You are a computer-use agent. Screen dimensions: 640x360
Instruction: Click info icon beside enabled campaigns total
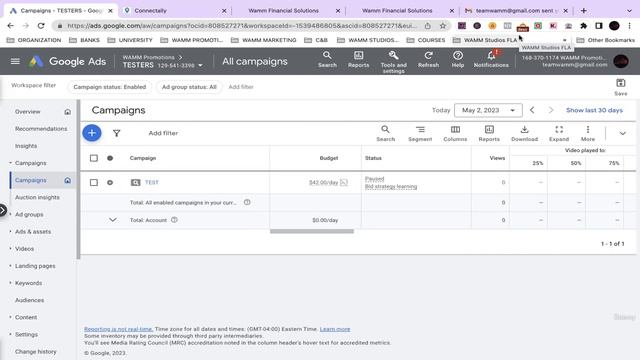(x=247, y=202)
